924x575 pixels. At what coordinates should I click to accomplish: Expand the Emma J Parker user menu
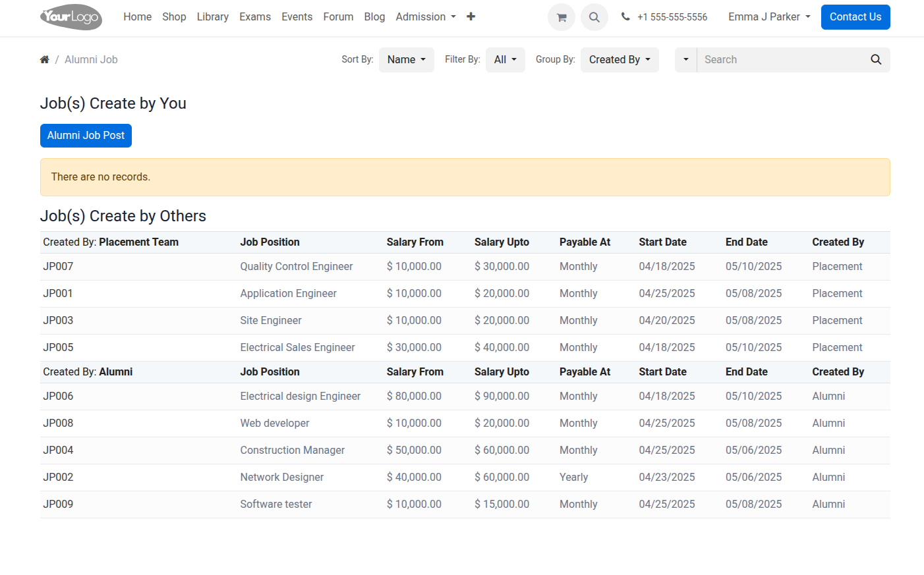769,17
